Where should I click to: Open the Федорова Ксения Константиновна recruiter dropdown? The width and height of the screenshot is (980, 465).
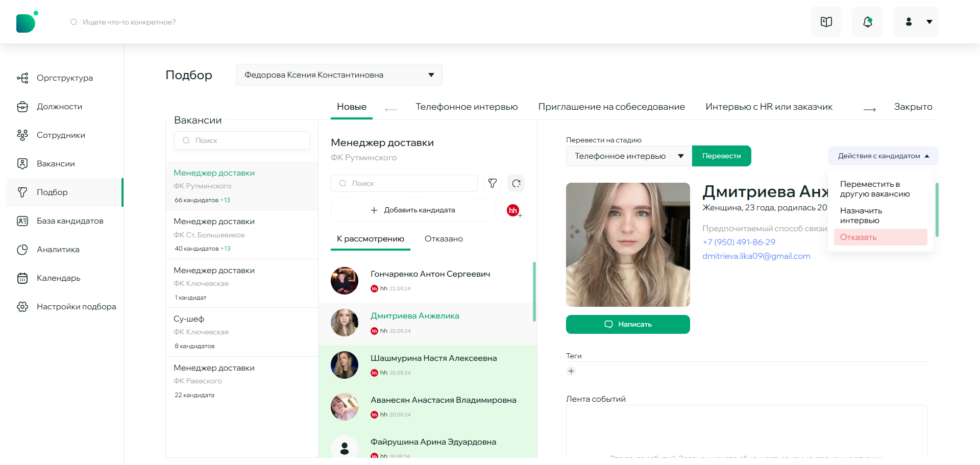coord(339,75)
